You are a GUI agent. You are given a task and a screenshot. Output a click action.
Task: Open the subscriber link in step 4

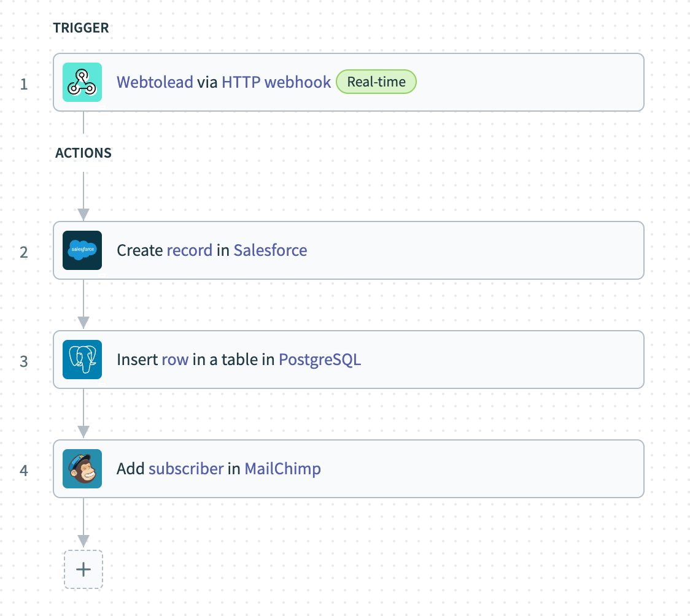pos(186,469)
